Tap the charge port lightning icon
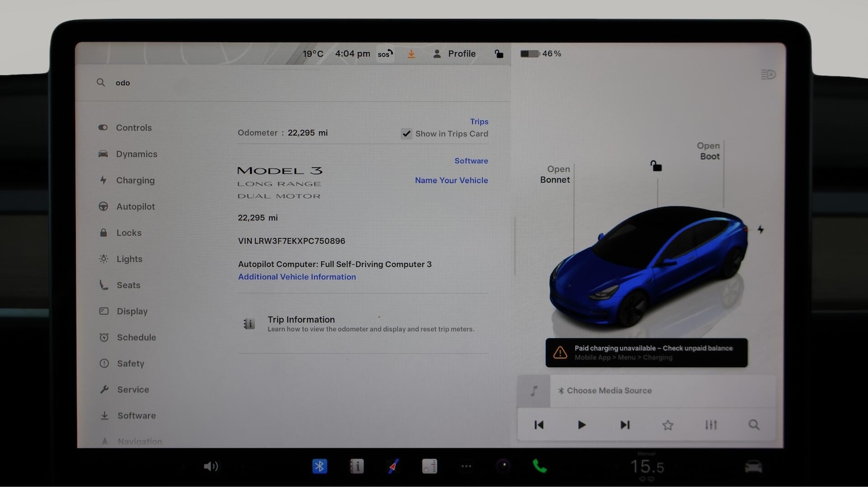Image resolution: width=868 pixels, height=487 pixels. pyautogui.click(x=760, y=230)
